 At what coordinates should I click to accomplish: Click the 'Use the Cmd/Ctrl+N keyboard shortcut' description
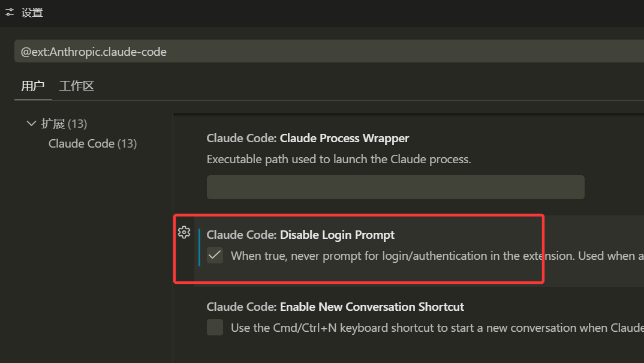[x=437, y=328]
